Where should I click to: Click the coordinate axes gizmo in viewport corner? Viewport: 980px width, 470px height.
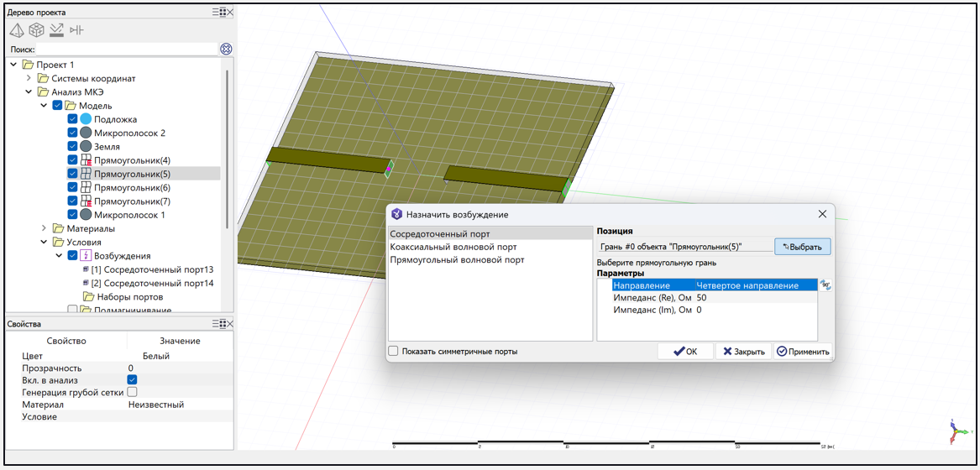tap(957, 432)
